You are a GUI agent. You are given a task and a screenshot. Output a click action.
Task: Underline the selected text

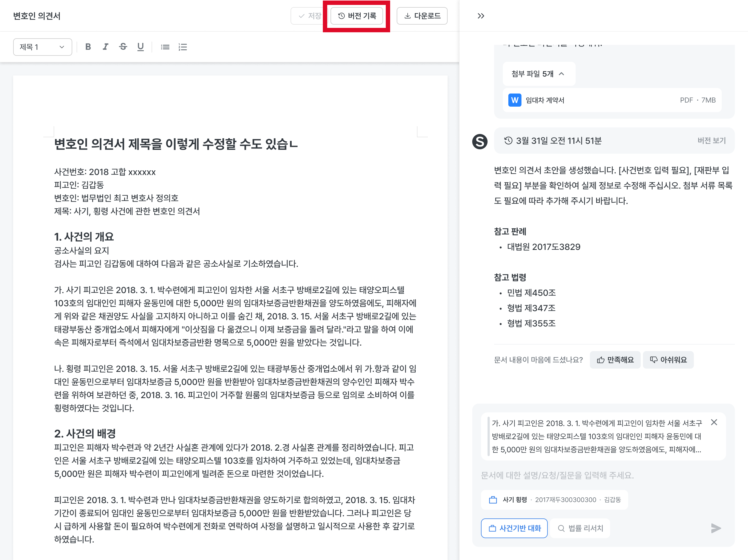141,47
